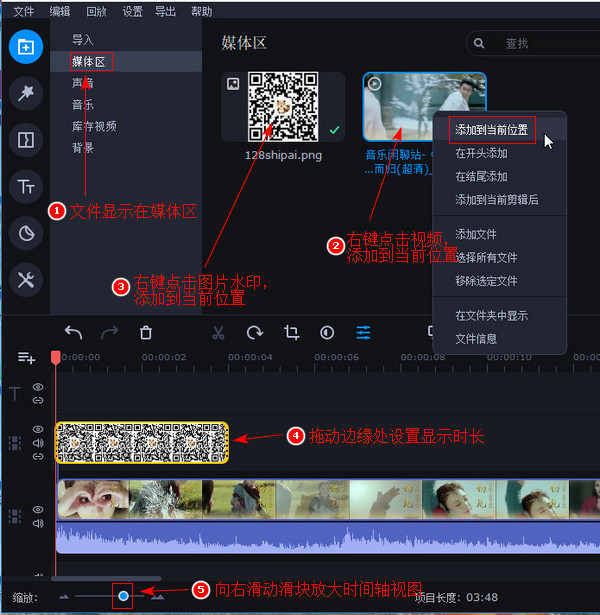This screenshot has width=600, height=615.
Task: Select 导入 in the side list
Action: 83,40
